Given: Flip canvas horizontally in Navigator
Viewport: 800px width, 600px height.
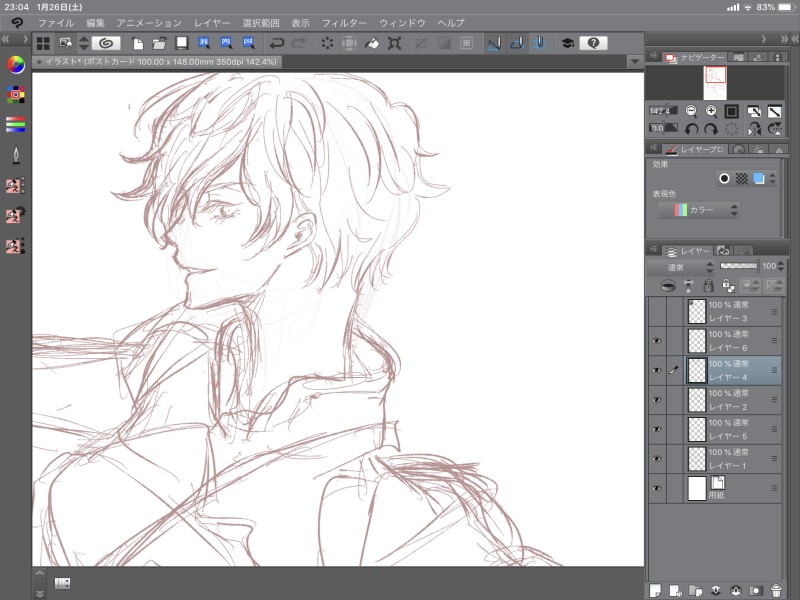Looking at the screenshot, I should coord(754,129).
